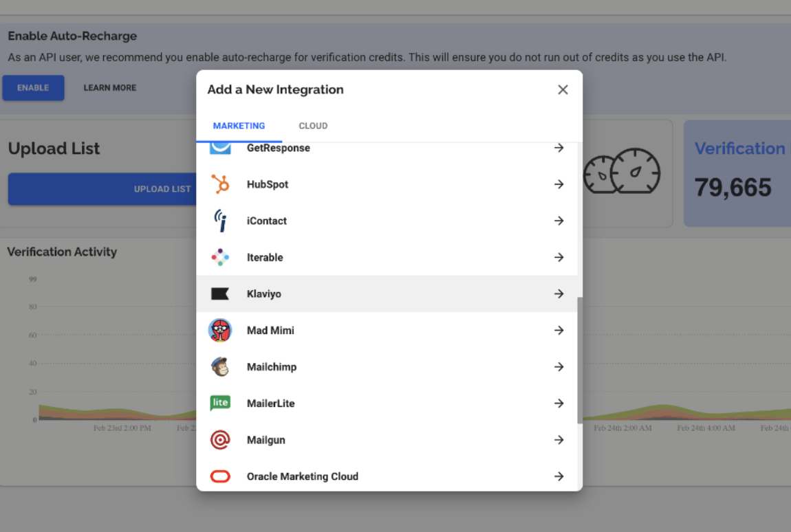Click the Feb 23rd 2:00 PM axis label
Screen dimensions: 791x532
[122, 428]
